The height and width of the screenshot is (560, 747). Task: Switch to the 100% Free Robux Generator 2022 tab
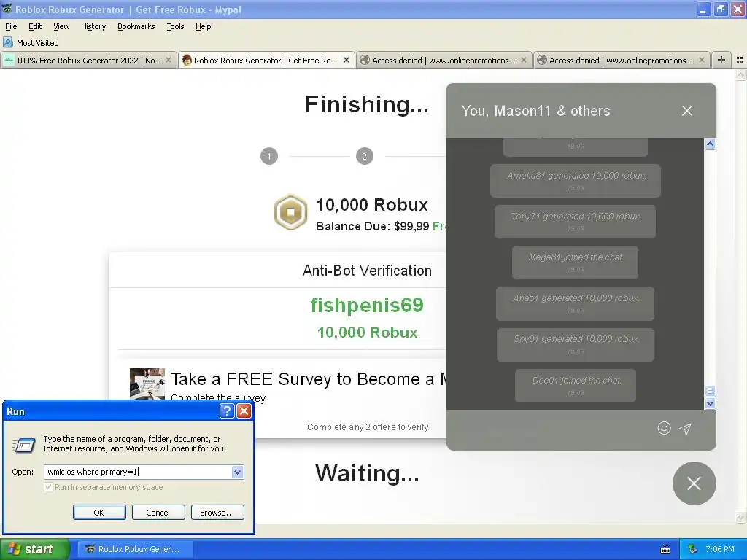click(88, 61)
